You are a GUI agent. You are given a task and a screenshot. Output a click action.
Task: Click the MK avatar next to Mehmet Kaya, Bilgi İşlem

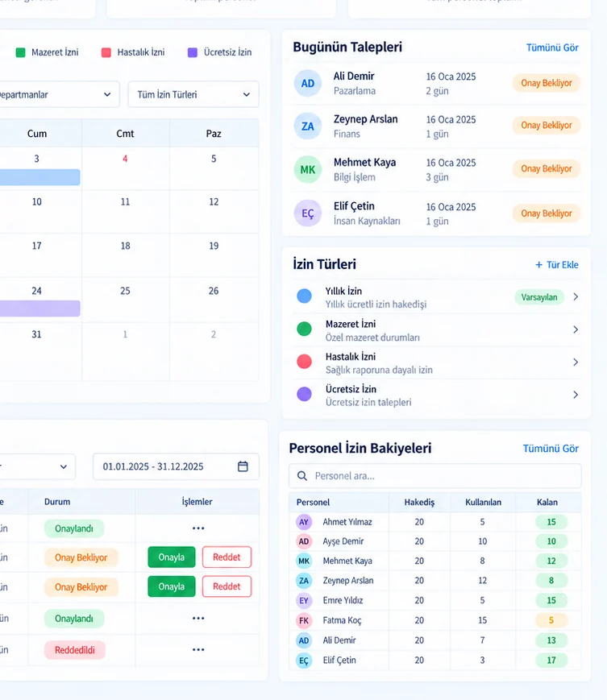(308, 170)
